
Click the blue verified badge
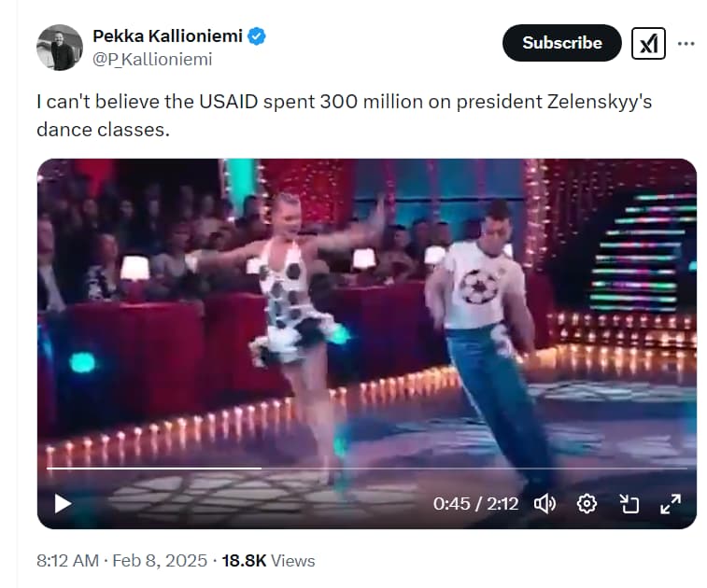pos(257,36)
